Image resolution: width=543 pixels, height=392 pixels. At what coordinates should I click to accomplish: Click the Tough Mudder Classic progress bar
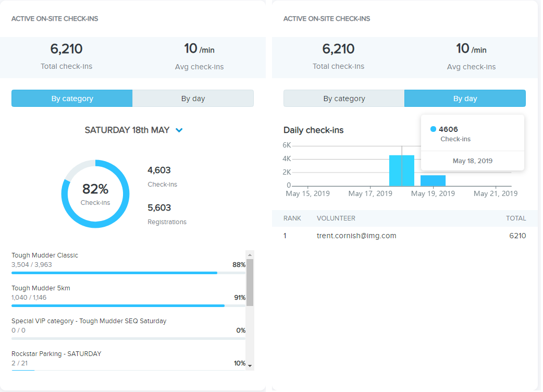[x=129, y=273]
